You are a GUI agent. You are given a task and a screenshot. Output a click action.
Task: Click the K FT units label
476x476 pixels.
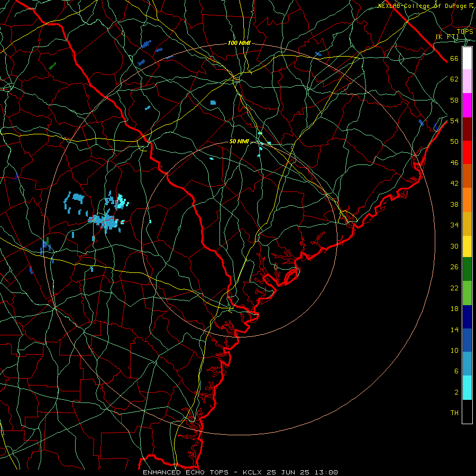click(x=447, y=37)
